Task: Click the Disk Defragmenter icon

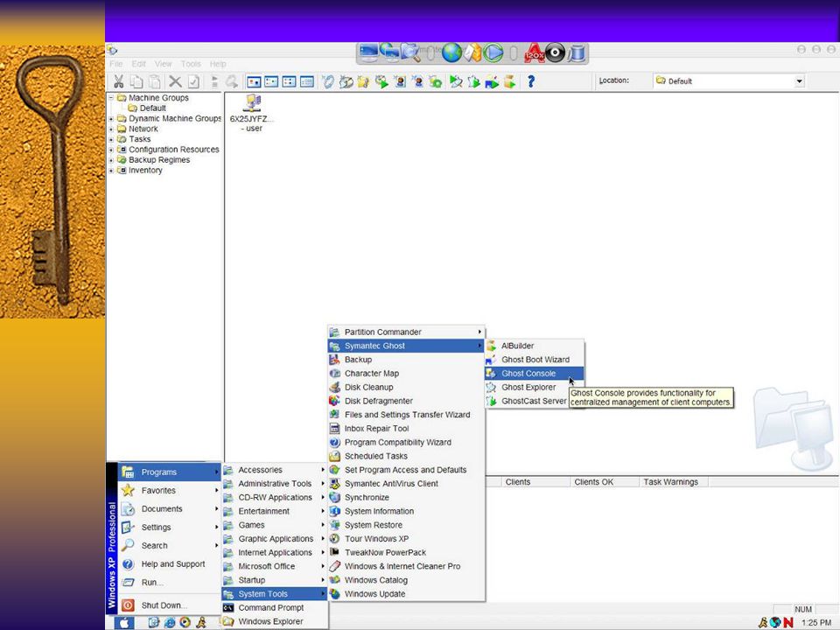Action: 334,401
